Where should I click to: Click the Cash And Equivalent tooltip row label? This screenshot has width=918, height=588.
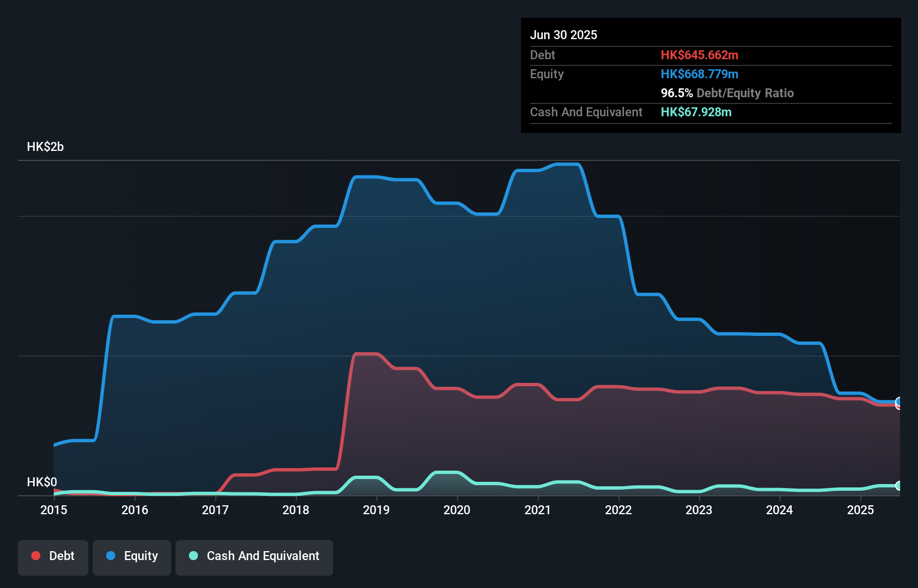click(586, 112)
